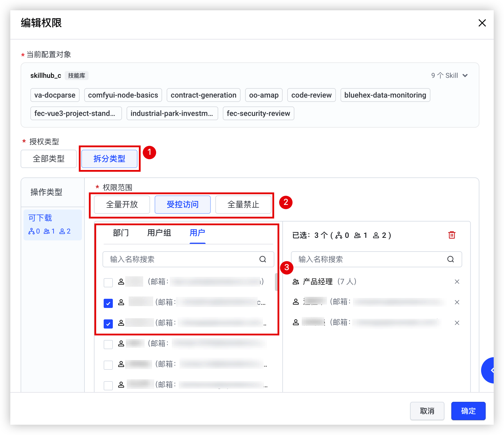
Task: Click the 取消 button
Action: click(427, 411)
